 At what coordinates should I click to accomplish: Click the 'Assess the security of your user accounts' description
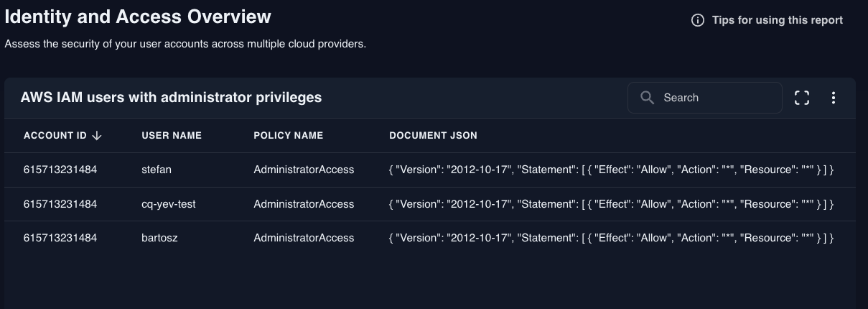[x=185, y=44]
